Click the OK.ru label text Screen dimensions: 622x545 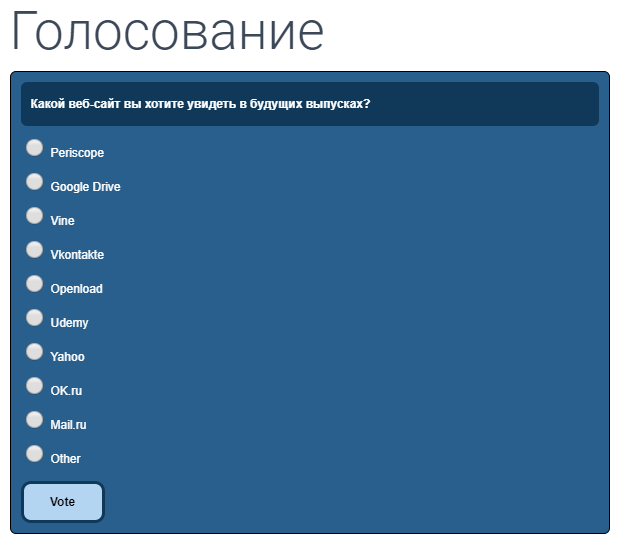[x=66, y=391]
